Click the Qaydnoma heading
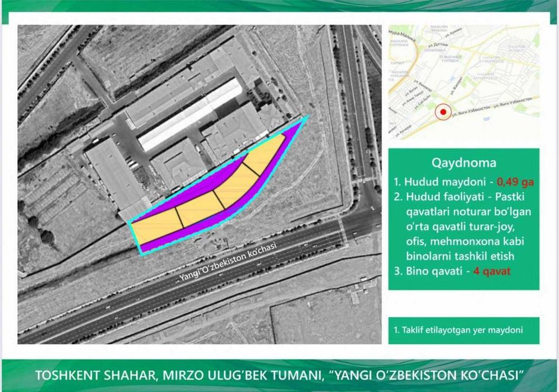 (464, 163)
